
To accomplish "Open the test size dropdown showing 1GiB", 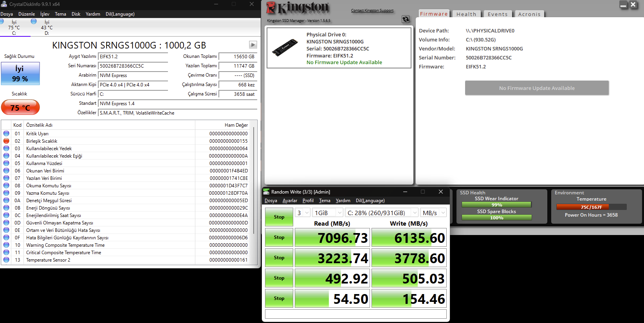I will click(x=328, y=213).
